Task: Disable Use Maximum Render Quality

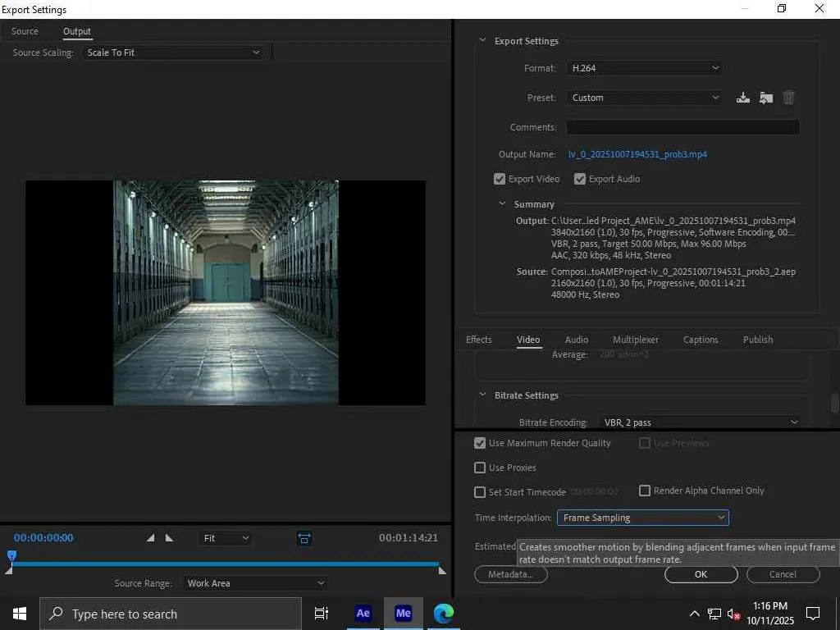Action: coord(480,443)
